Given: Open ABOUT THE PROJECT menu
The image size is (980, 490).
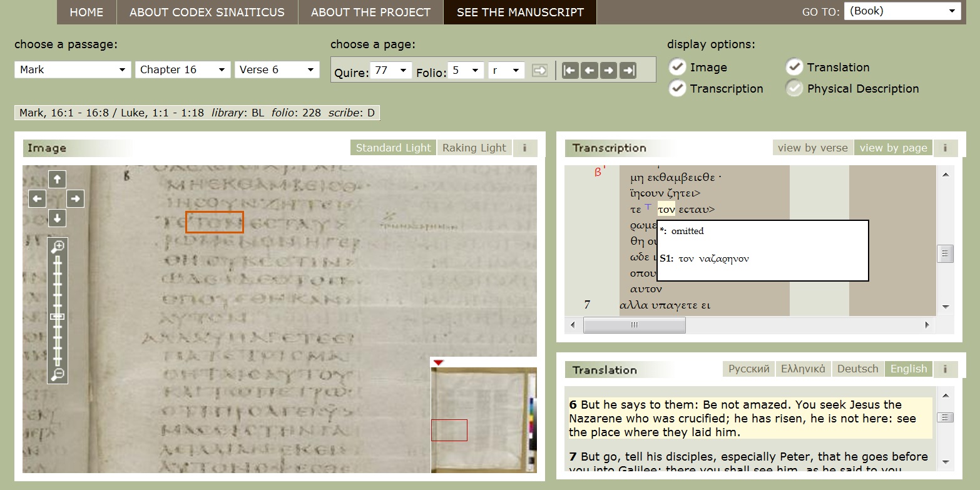Looking at the screenshot, I should [370, 12].
